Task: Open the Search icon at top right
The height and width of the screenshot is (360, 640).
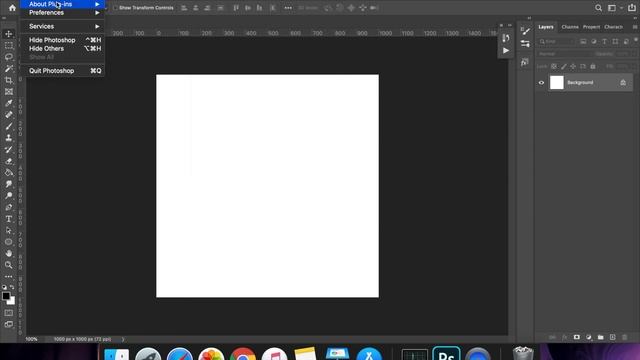Action: pyautogui.click(x=598, y=8)
